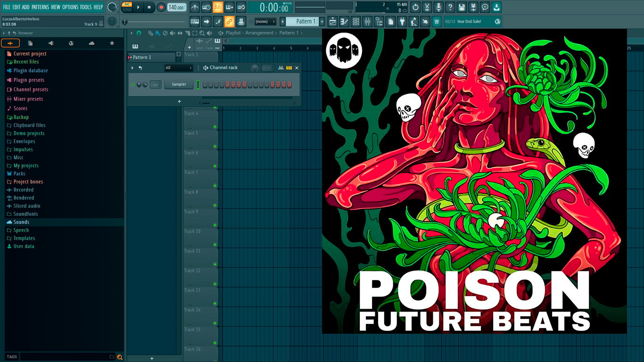Toggle the Sampler channel mute LED
The width and height of the screenshot is (644, 362).
coord(133,85)
